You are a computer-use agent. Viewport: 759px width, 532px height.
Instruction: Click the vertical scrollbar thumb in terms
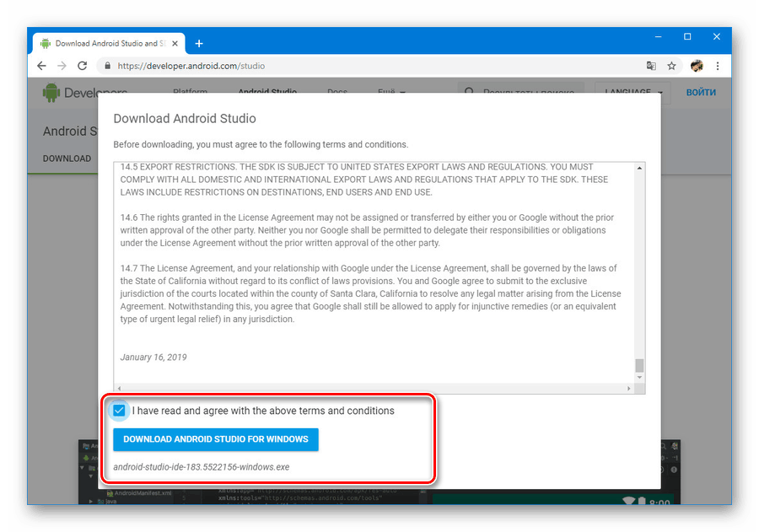coord(639,365)
